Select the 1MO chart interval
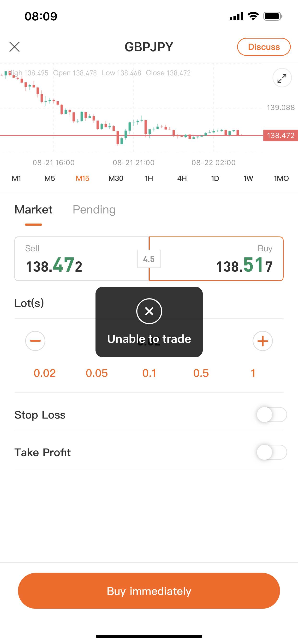The height and width of the screenshot is (644, 298). pyautogui.click(x=281, y=178)
